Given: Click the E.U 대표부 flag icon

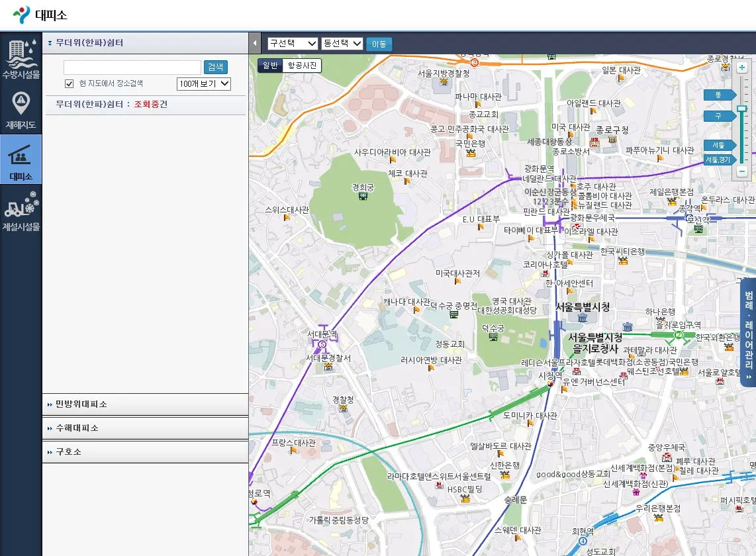Looking at the screenshot, I should [480, 227].
